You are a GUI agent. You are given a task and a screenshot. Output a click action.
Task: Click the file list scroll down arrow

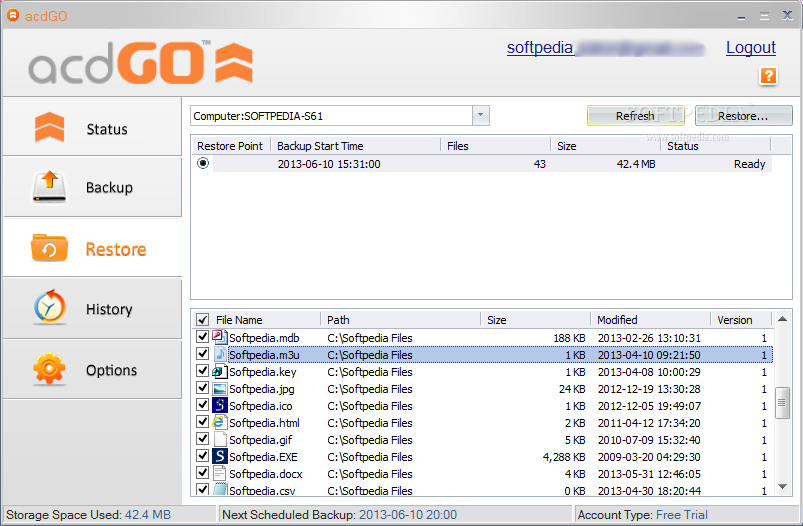point(782,487)
